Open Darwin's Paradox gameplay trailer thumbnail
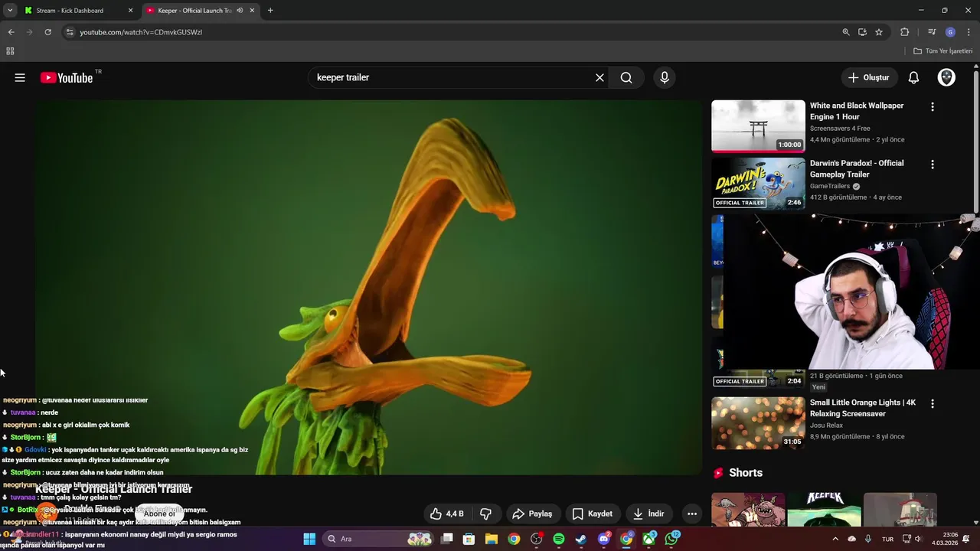This screenshot has width=980, height=551. point(758,184)
